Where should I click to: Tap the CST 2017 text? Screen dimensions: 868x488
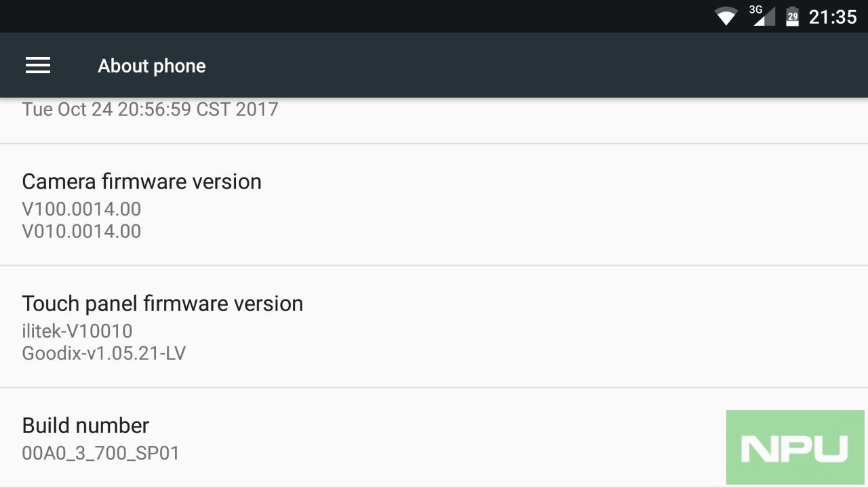pos(237,109)
